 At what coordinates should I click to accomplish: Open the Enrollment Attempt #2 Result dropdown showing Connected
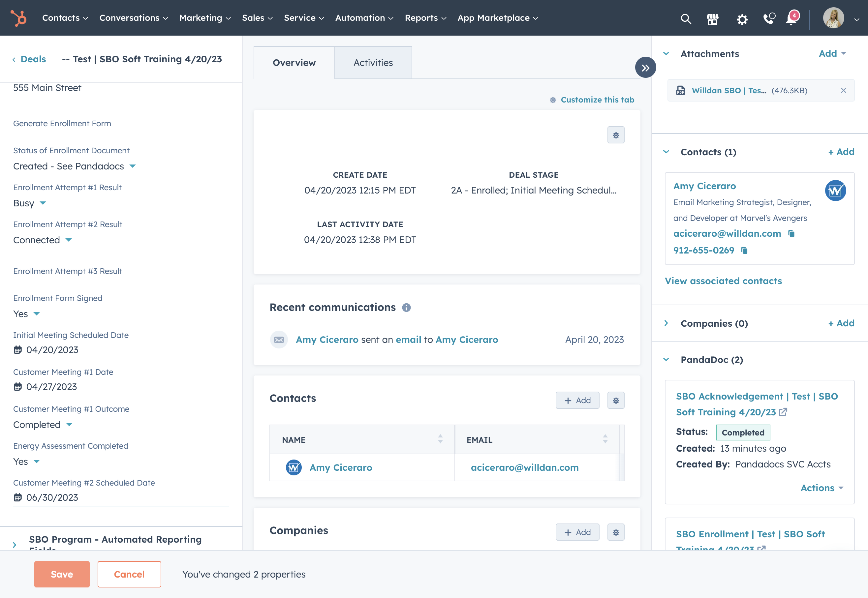[x=42, y=240]
